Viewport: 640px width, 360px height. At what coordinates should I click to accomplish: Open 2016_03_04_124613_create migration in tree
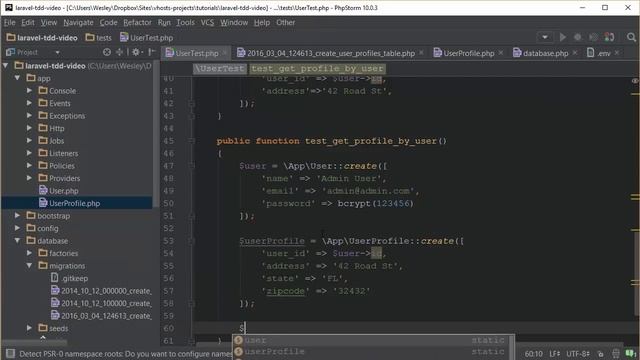[101, 316]
